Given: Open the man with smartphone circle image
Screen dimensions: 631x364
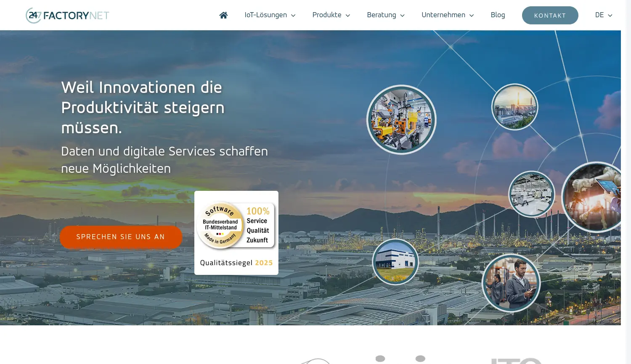Looking at the screenshot, I should [x=511, y=283].
